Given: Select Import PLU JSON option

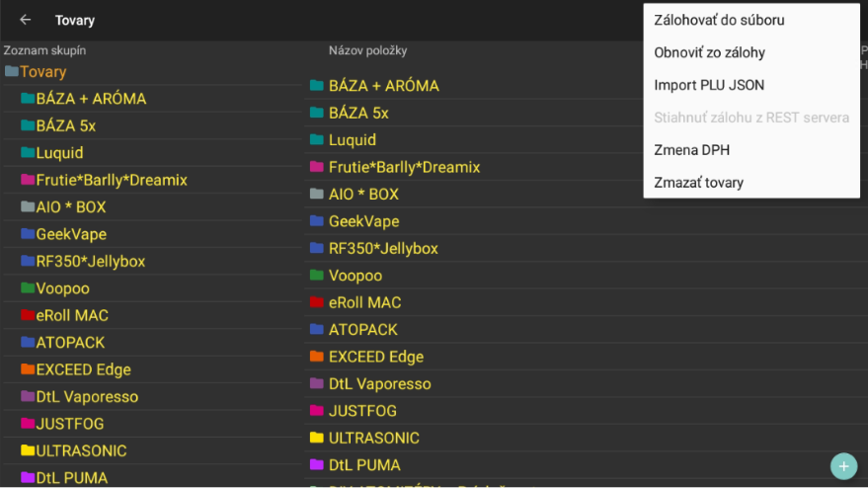Looking at the screenshot, I should (709, 85).
